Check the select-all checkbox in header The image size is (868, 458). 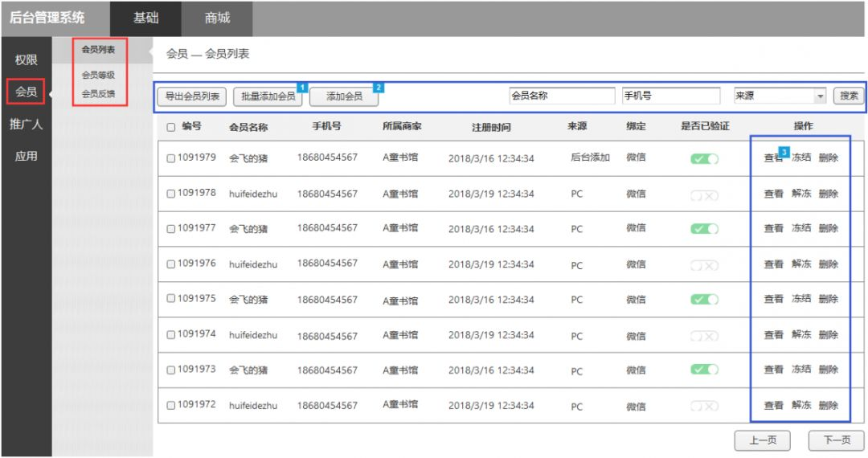(171, 127)
